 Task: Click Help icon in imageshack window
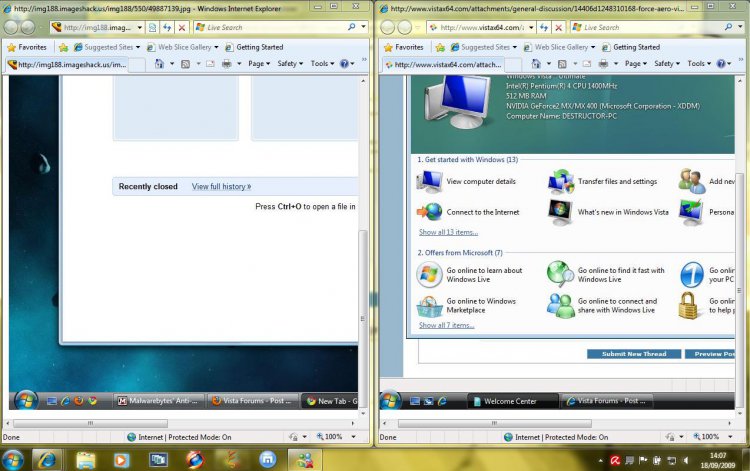[x=344, y=64]
